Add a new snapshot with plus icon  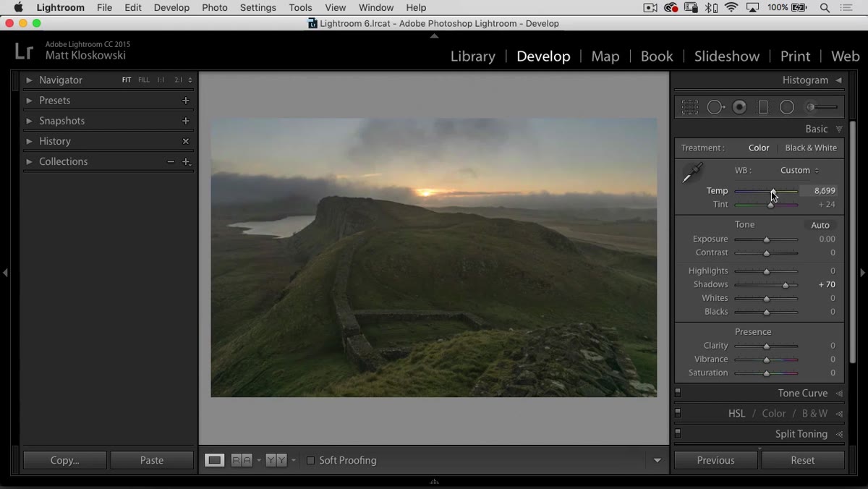point(186,121)
